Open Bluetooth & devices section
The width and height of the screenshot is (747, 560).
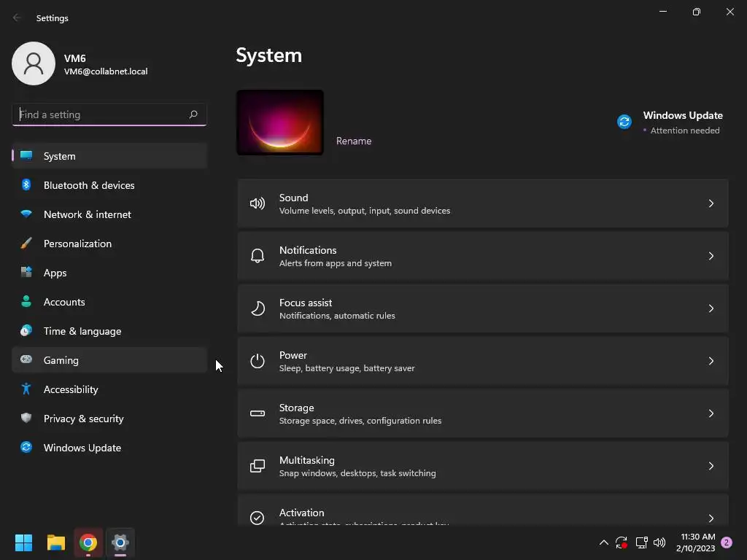pos(109,185)
